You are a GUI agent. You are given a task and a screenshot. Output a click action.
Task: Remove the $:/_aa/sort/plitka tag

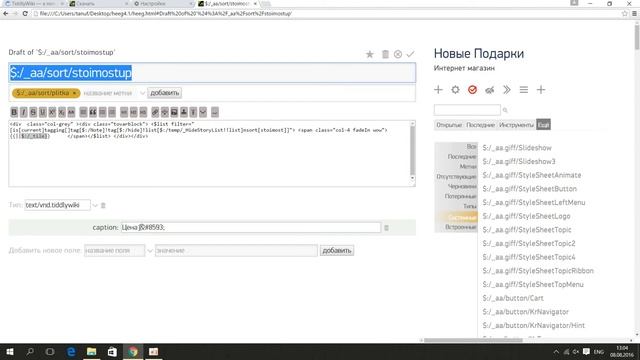[74, 93]
